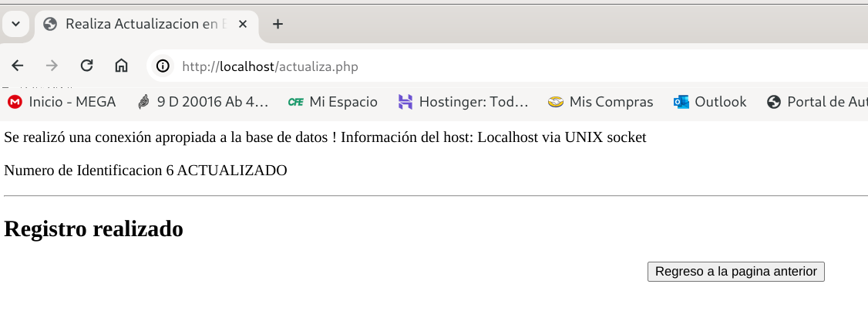868x318 pixels.
Task: Click the Registro realizado heading
Action: click(94, 229)
